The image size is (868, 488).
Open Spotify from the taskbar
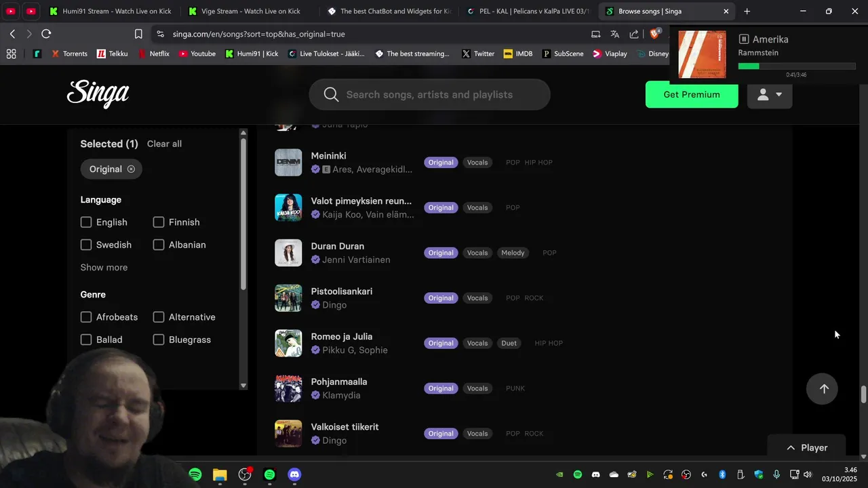tap(195, 474)
